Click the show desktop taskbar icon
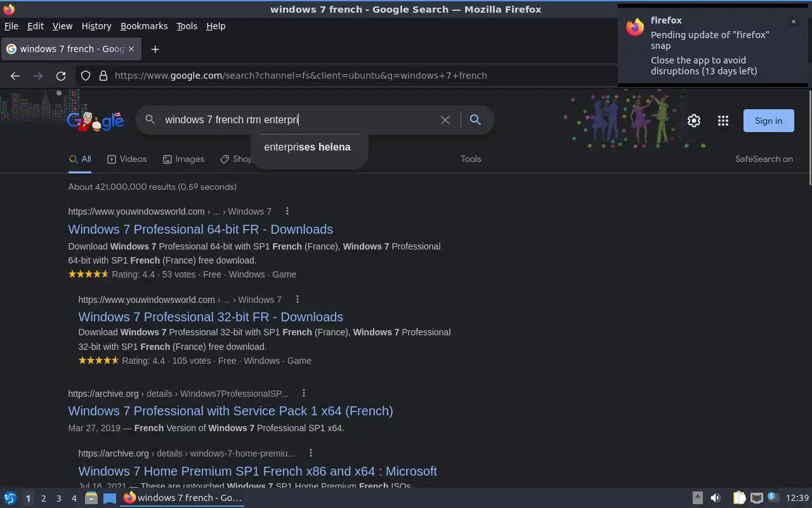 pyautogui.click(x=110, y=498)
